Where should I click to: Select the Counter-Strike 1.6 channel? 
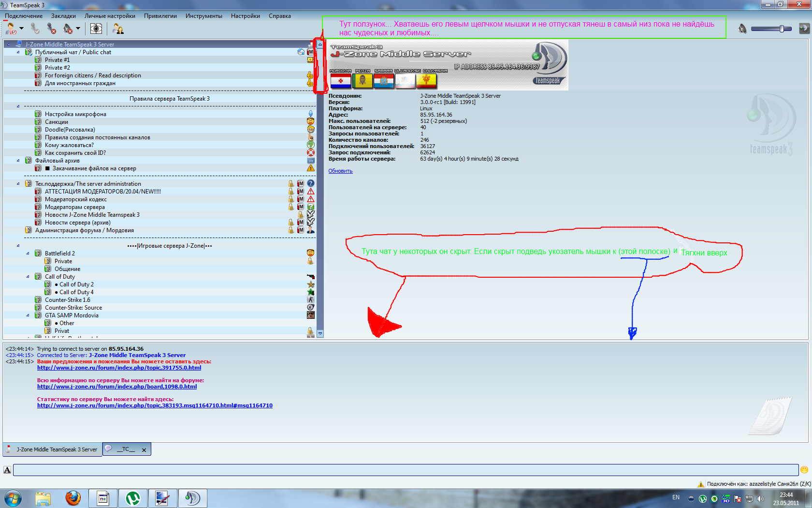(68, 300)
